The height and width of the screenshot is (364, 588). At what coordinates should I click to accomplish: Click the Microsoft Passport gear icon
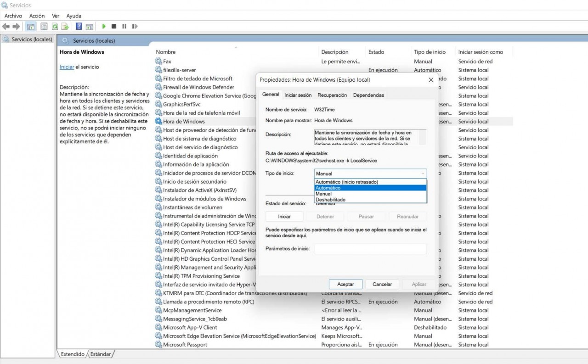pos(158,345)
